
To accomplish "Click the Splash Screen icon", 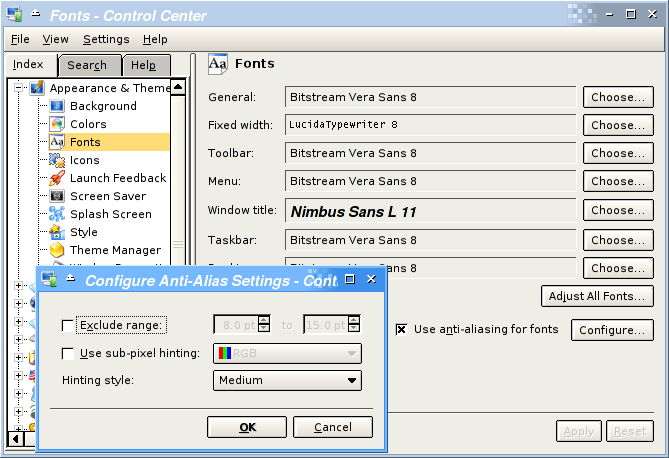I will pyautogui.click(x=57, y=214).
